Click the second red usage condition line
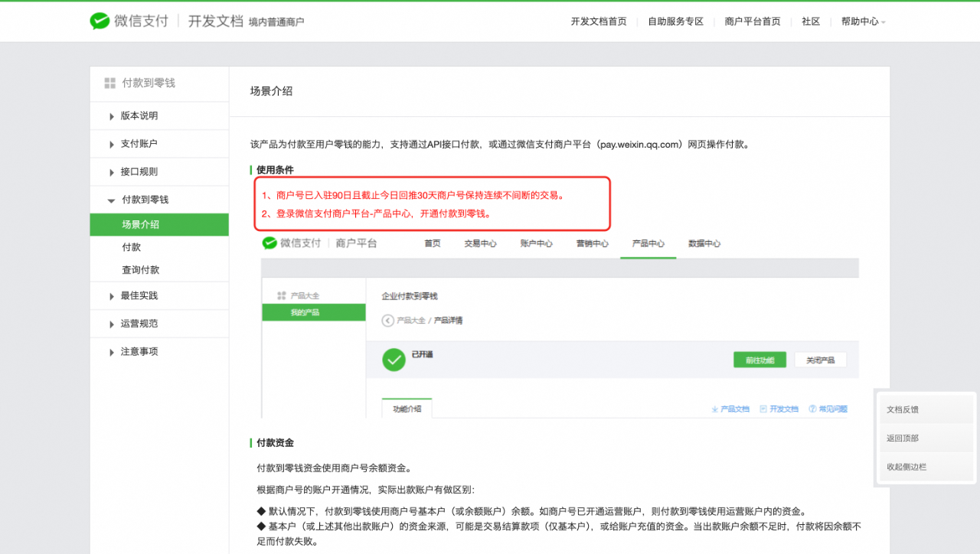 tap(376, 214)
